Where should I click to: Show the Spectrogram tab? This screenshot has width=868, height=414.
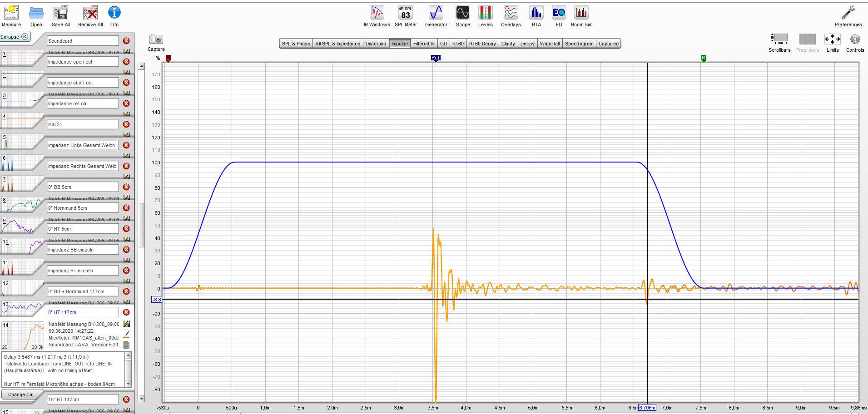click(579, 44)
